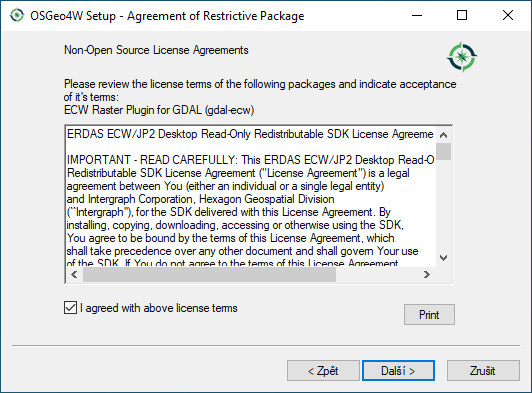Click the horizontal scrollbar track right of the thumb
Screen dimensions: 532x393
pos(377,274)
